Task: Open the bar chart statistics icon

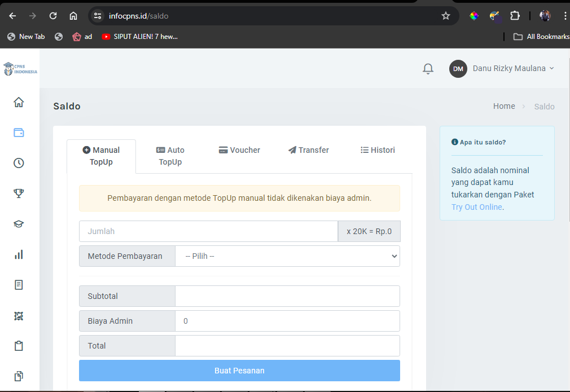Action: tap(19, 254)
